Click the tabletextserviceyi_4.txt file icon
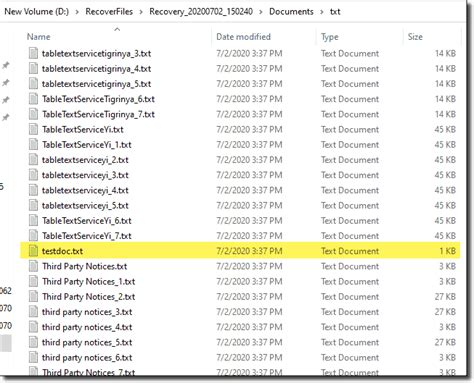The image size is (474, 383). (33, 190)
